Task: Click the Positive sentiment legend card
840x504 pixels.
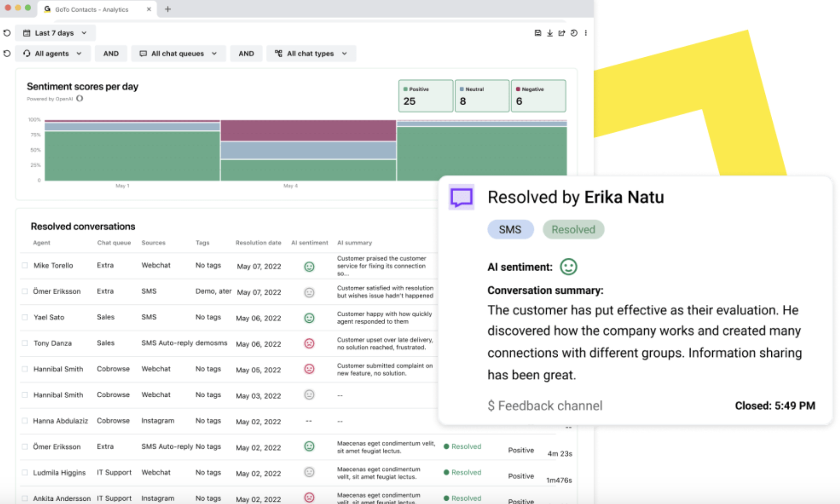Action: 426,96
